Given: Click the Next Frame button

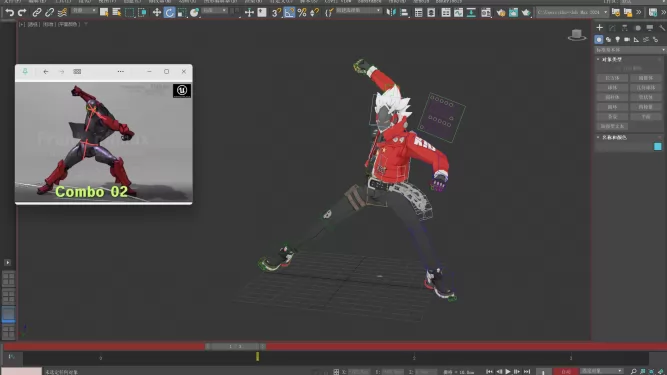Looking at the screenshot, I should [517, 372].
